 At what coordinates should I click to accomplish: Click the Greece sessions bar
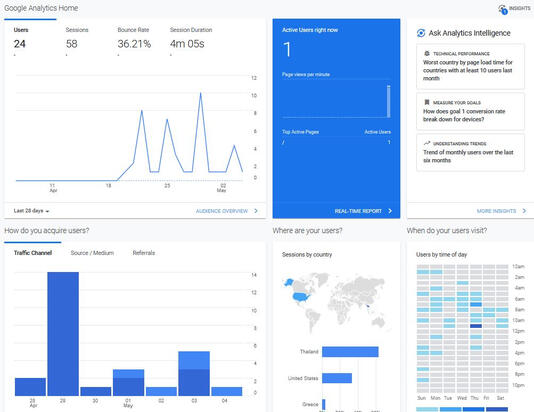click(x=324, y=404)
